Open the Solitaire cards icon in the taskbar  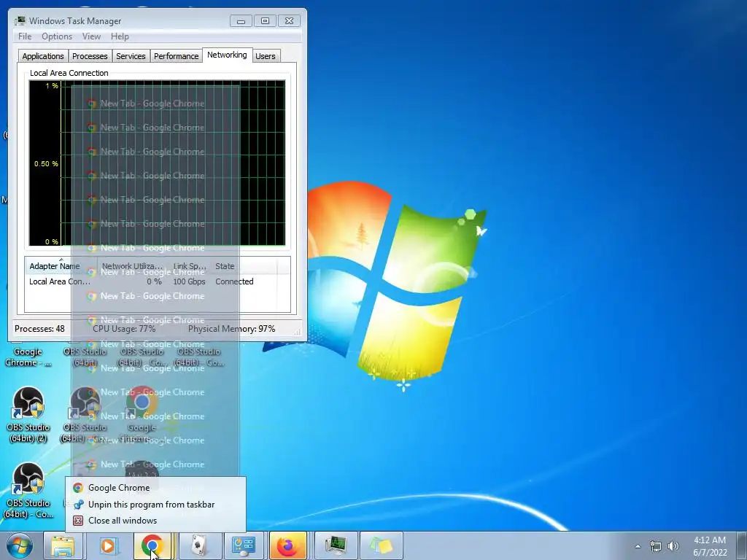(x=200, y=545)
